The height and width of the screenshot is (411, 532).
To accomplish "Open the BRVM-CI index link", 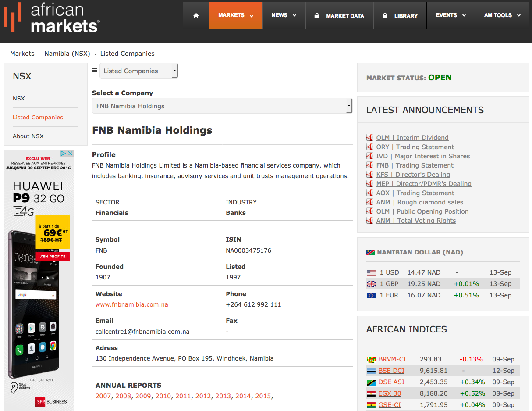I will click(392, 359).
